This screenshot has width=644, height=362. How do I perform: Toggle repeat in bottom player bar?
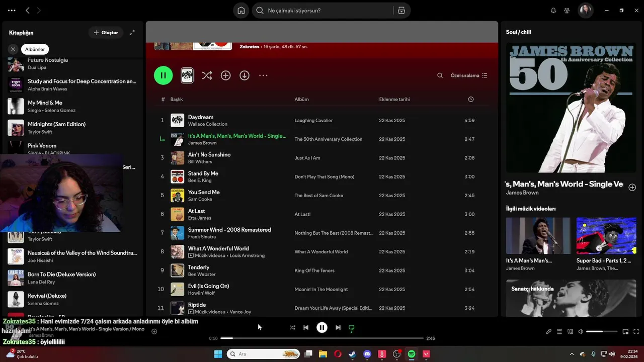[x=352, y=328]
